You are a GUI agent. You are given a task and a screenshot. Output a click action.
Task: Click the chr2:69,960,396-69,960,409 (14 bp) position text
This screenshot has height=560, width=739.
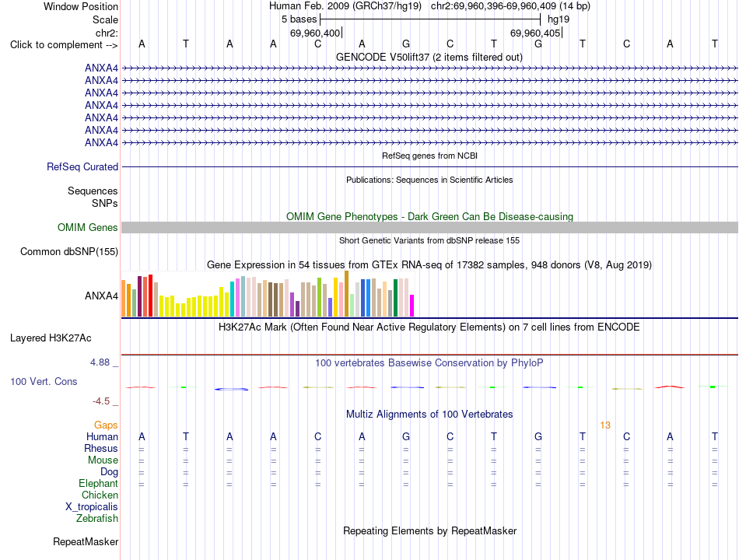coord(510,6)
